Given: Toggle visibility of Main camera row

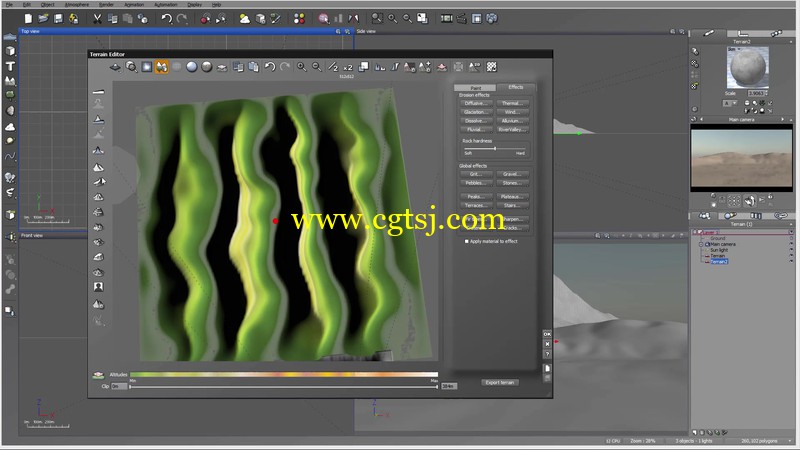Looking at the screenshot, I should (791, 244).
